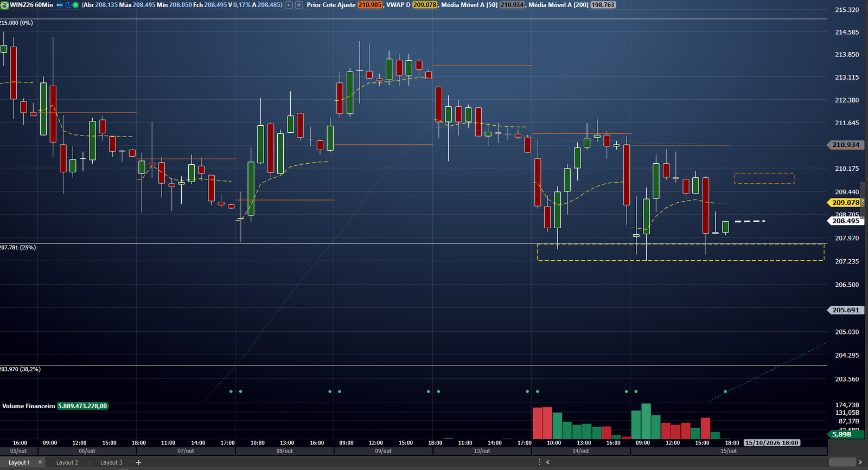868x470 pixels.
Task: Collapse the indicator legend arrow button
Action: 289,5
